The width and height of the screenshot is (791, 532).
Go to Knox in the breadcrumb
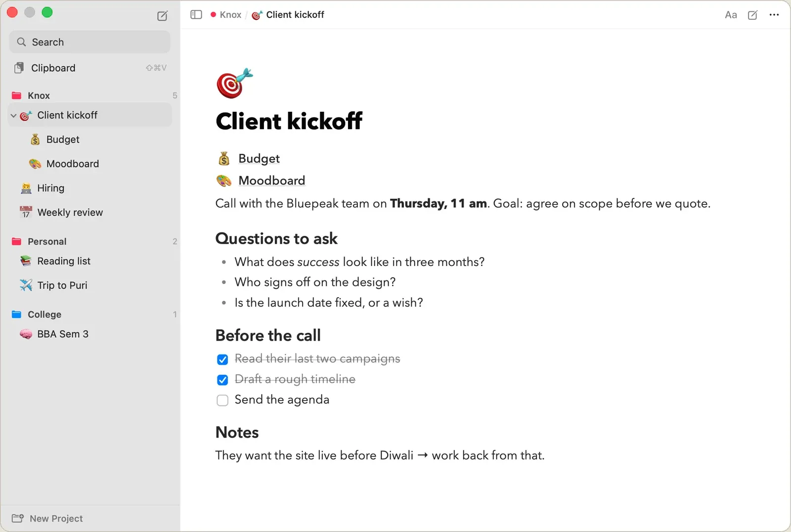pyautogui.click(x=230, y=15)
